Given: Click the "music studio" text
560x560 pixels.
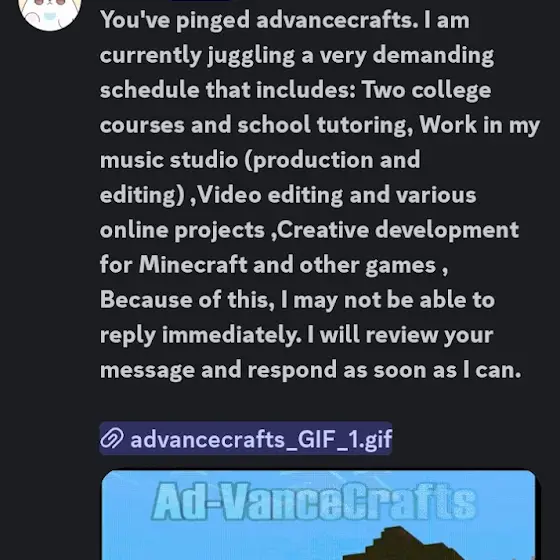Looking at the screenshot, I should [169, 160].
